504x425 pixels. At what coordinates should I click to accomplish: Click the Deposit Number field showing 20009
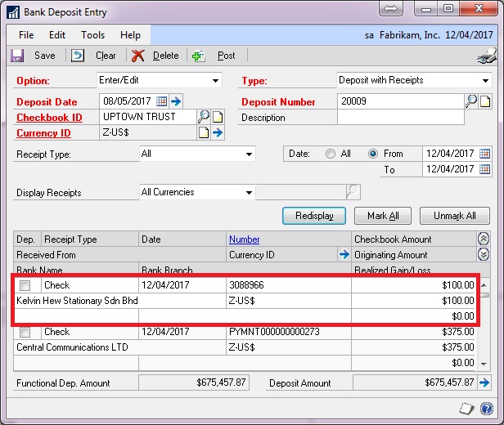[x=401, y=101]
